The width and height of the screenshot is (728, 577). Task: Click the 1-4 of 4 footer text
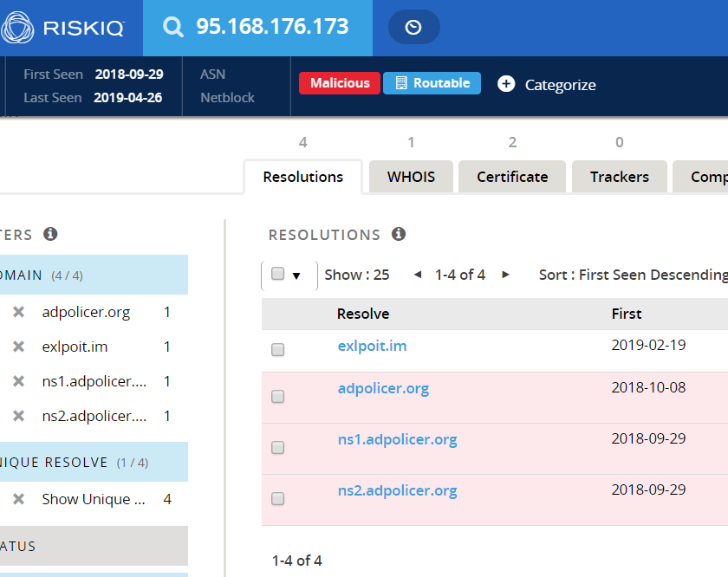(296, 561)
